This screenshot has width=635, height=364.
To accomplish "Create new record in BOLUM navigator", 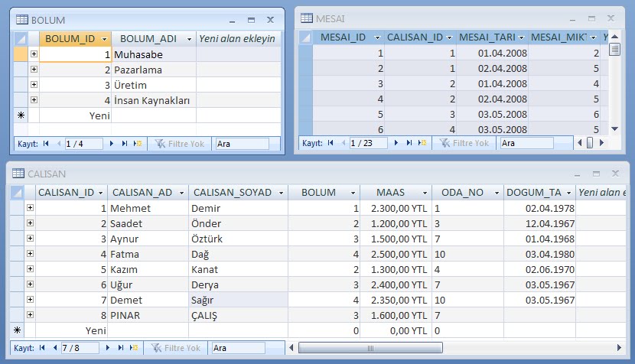I will click(x=138, y=143).
